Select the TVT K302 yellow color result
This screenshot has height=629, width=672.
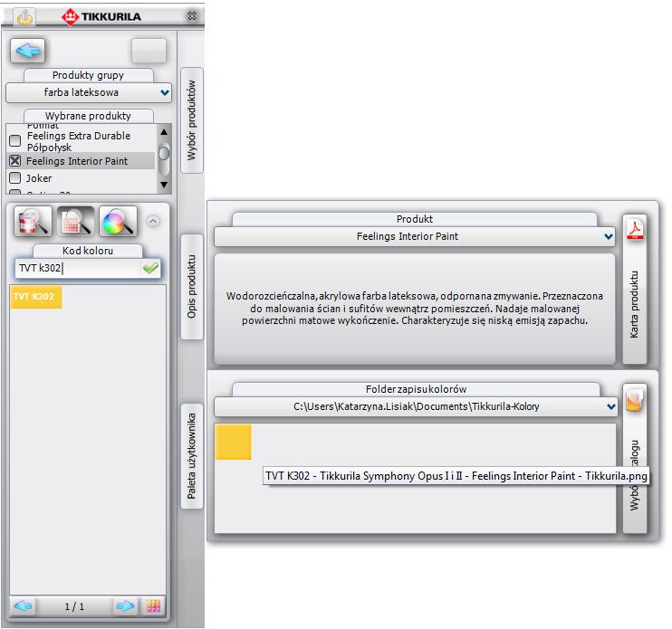point(36,297)
